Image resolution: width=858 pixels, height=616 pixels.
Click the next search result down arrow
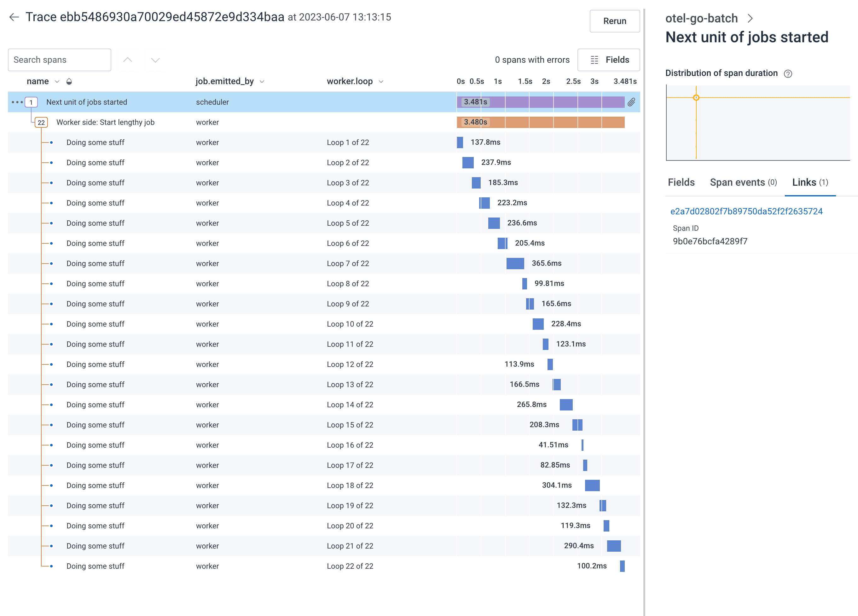[155, 60]
